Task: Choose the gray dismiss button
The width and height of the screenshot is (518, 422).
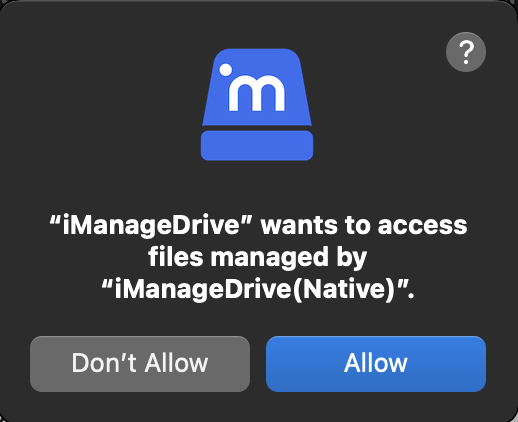Action: pos(140,364)
